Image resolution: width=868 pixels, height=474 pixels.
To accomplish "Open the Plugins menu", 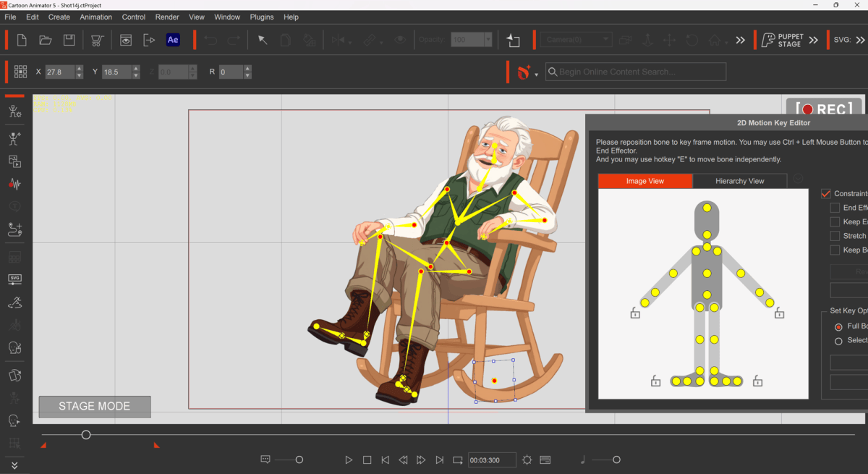I will (x=262, y=17).
